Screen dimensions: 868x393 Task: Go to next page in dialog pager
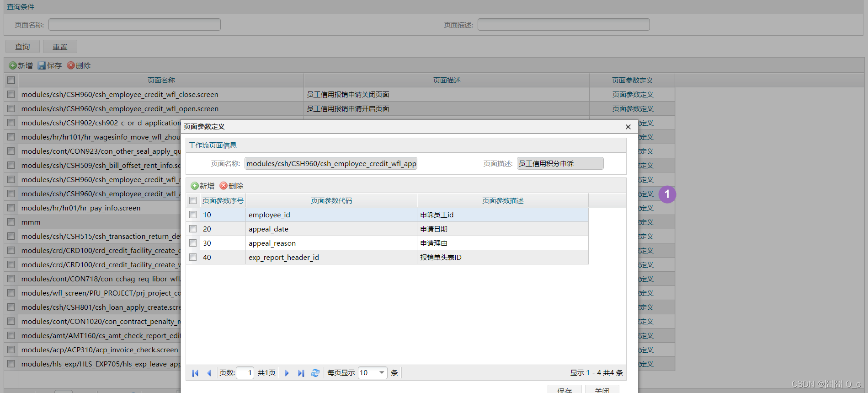(287, 373)
